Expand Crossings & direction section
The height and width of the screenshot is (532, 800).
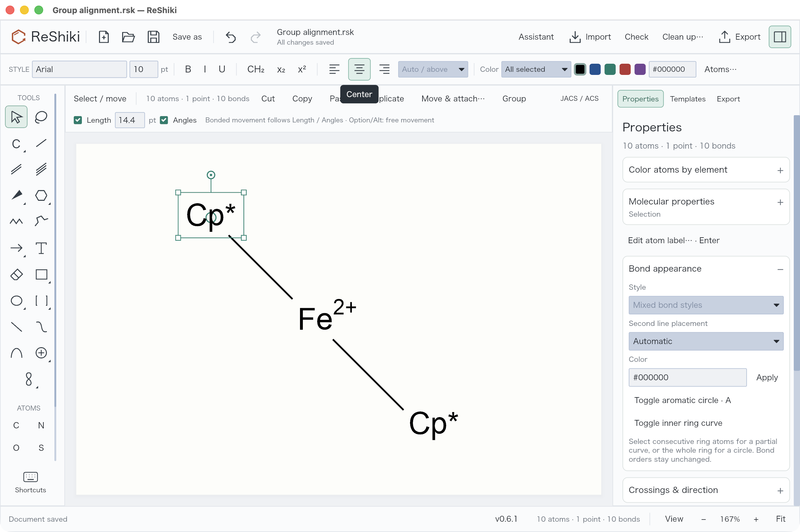[x=706, y=490]
